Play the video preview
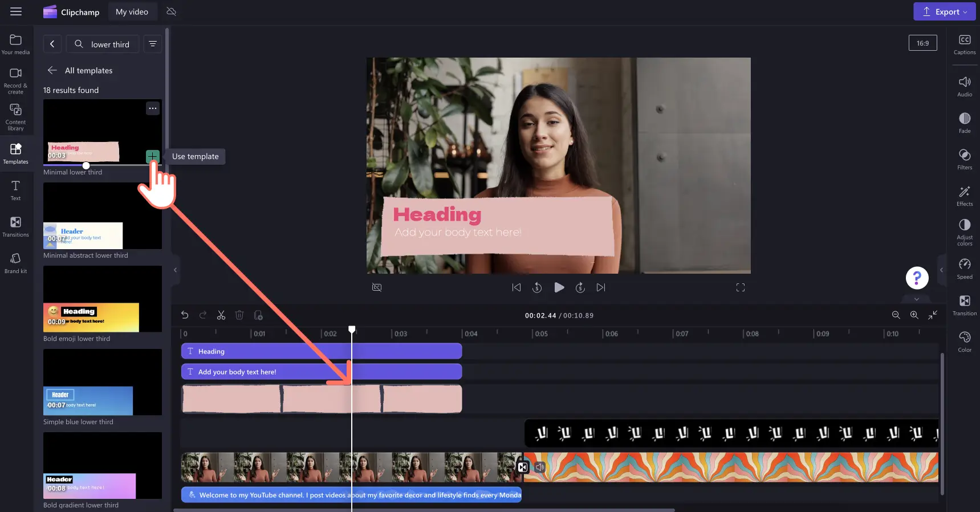This screenshot has height=512, width=980. coord(559,287)
